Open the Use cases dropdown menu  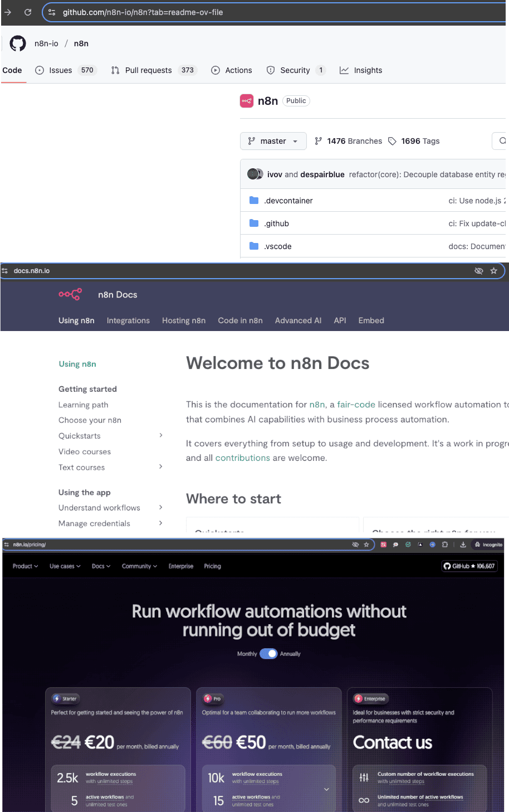65,566
